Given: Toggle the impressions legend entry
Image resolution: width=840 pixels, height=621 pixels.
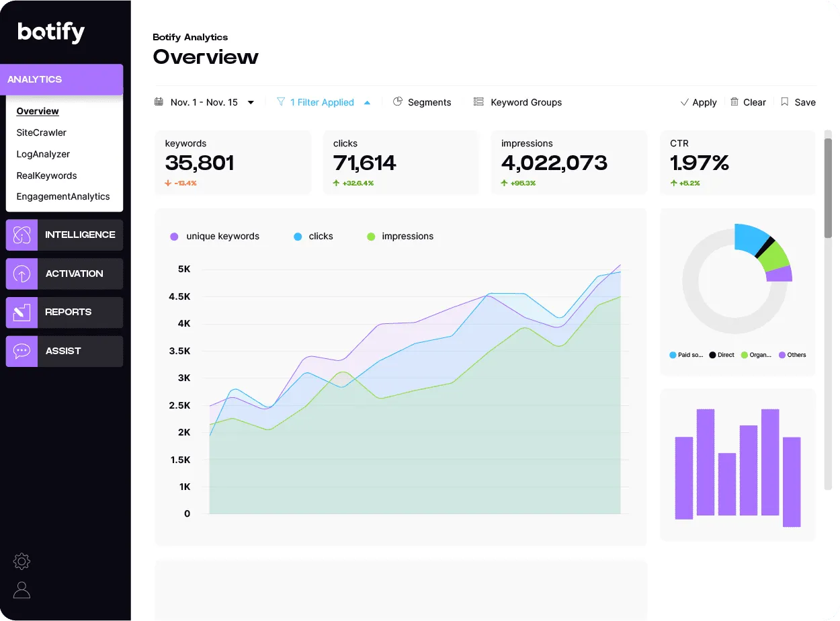Looking at the screenshot, I should (x=400, y=236).
